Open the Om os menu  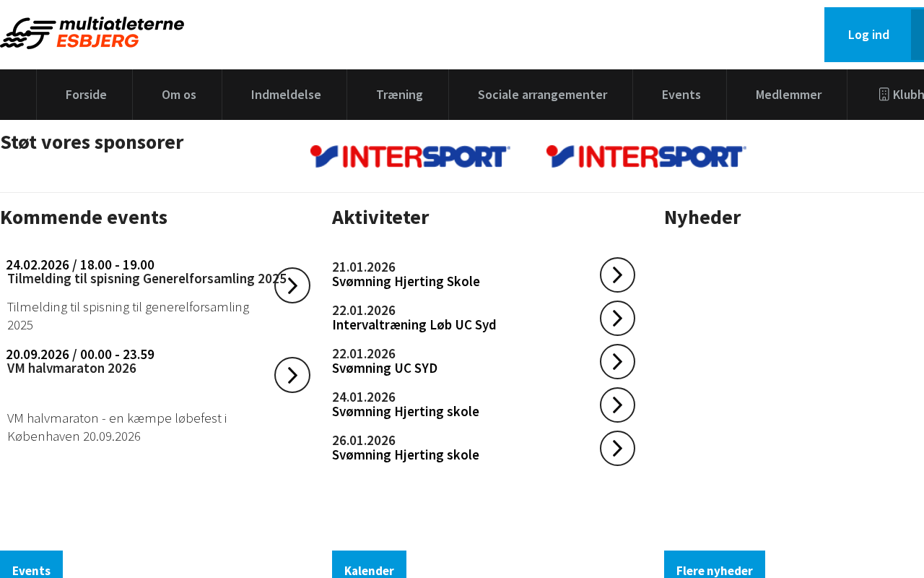179,95
